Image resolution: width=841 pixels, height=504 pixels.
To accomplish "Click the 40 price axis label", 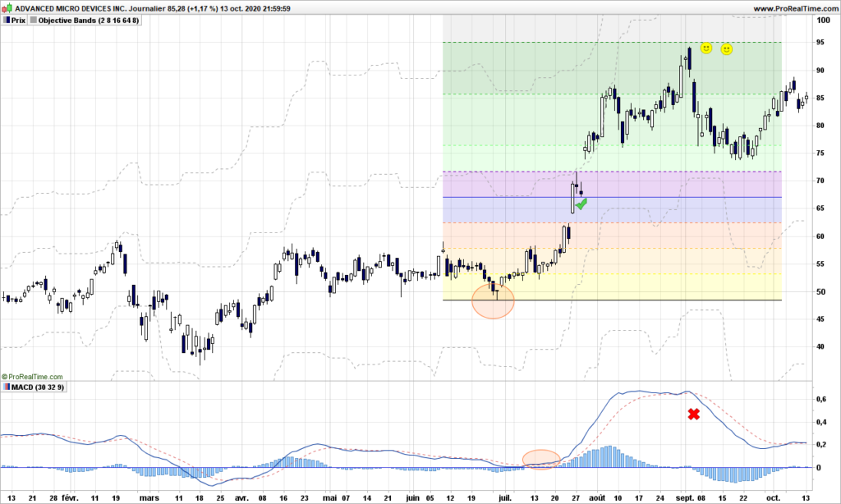I will (x=820, y=347).
